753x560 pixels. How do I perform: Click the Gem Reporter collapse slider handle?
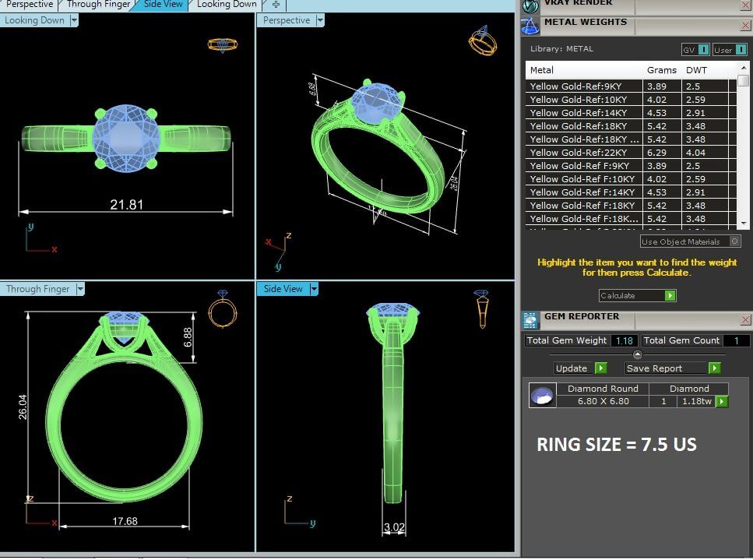pyautogui.click(x=637, y=354)
